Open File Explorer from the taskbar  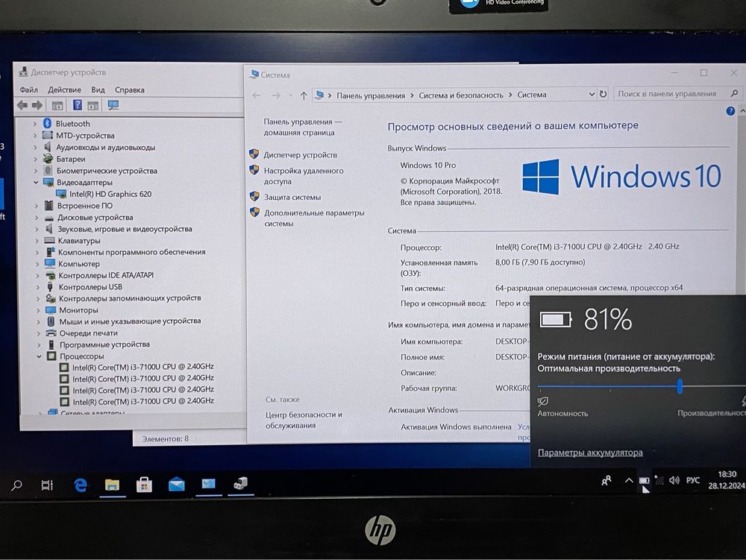pyautogui.click(x=113, y=485)
